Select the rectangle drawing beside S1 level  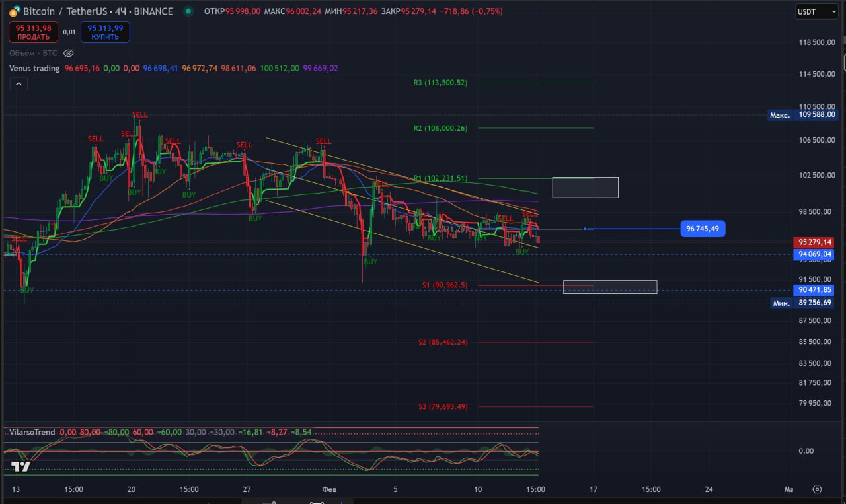(x=610, y=287)
